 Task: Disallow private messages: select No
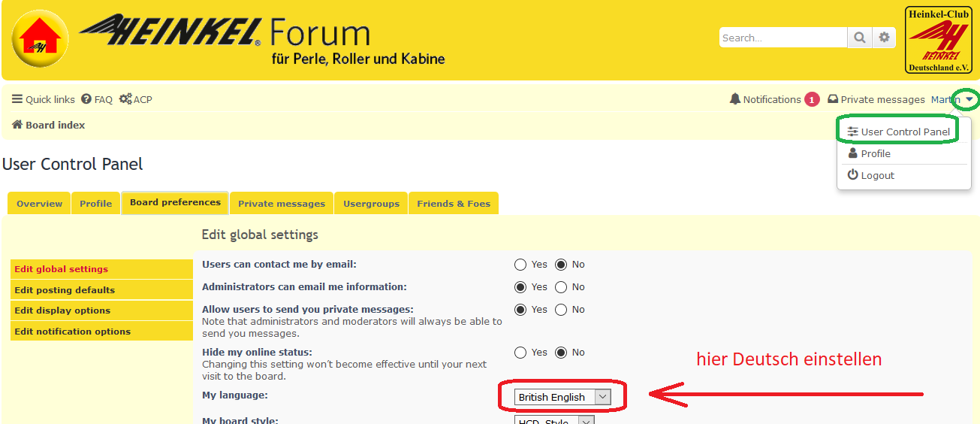561,310
